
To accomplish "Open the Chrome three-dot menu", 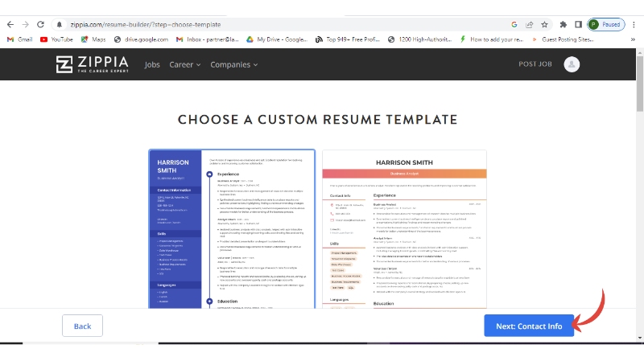I will (x=634, y=24).
